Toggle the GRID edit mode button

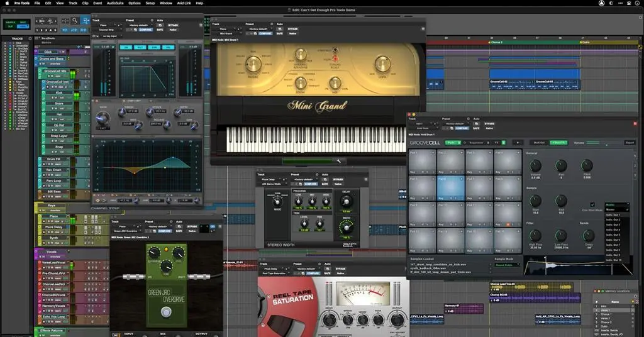[23, 26]
